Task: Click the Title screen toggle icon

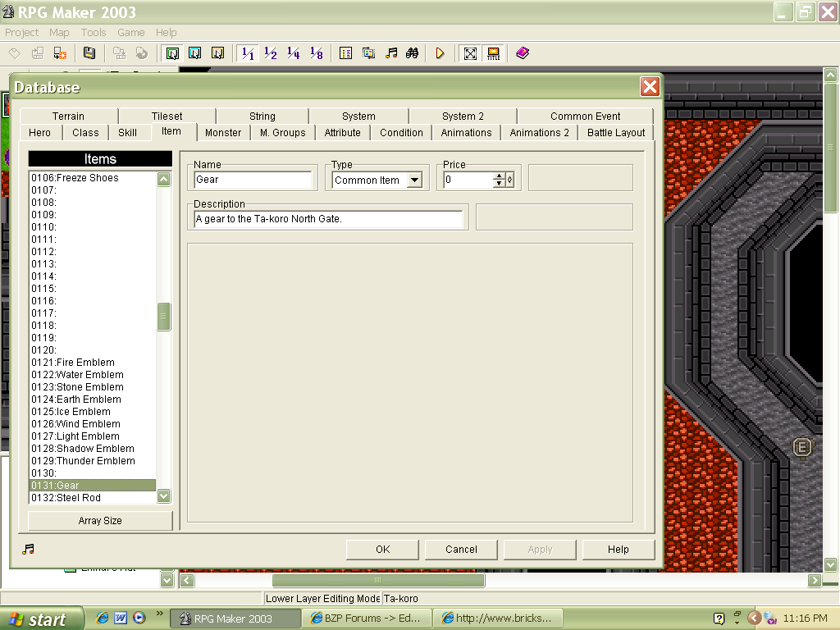Action: pyautogui.click(x=493, y=53)
